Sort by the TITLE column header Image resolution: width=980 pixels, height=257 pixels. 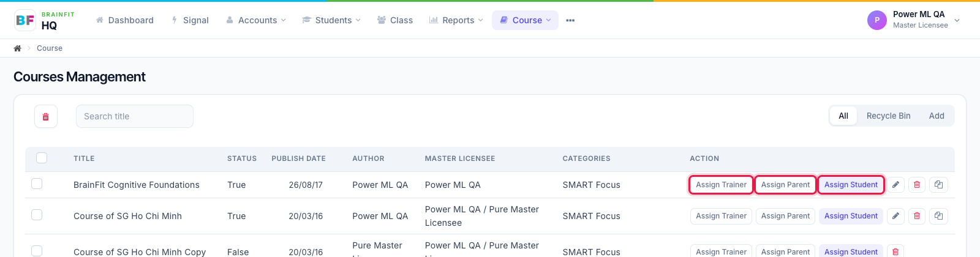coord(84,158)
